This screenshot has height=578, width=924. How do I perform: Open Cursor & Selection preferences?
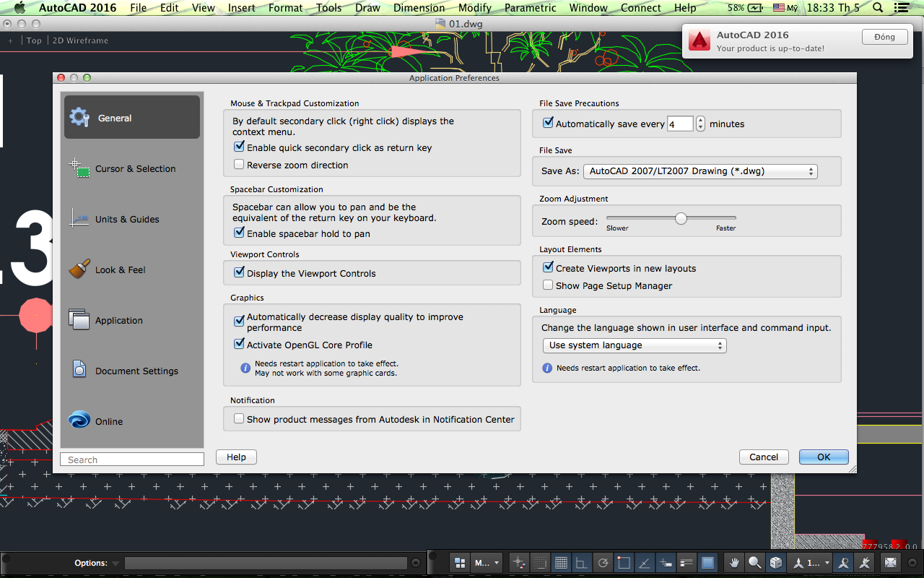132,168
